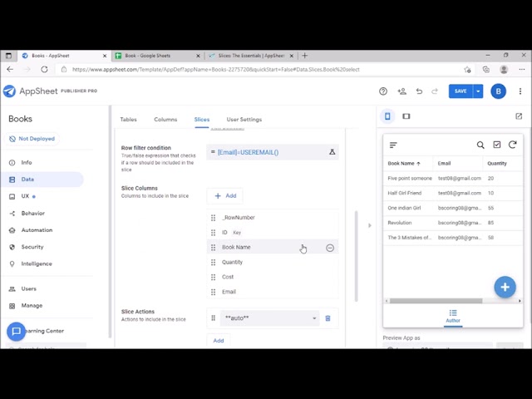The height and width of the screenshot is (399, 532).
Task: Open the preview hamburger menu icon
Action: 393,145
